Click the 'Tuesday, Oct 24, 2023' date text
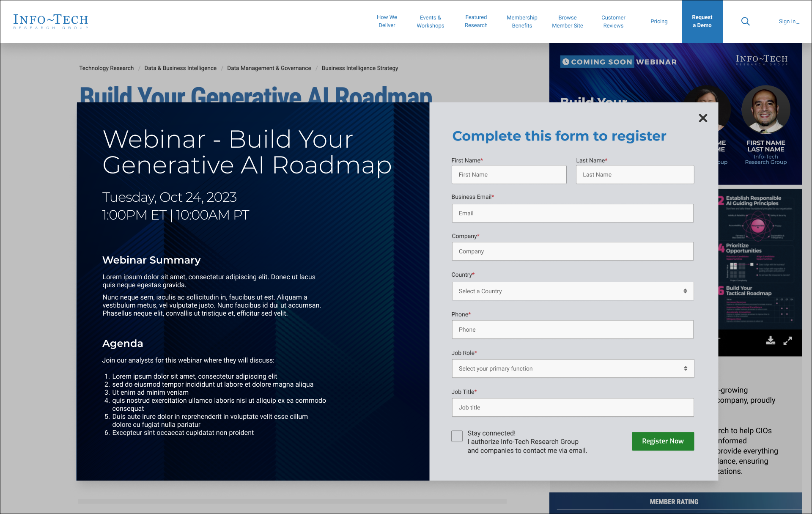Image resolution: width=812 pixels, height=514 pixels. [x=170, y=197]
